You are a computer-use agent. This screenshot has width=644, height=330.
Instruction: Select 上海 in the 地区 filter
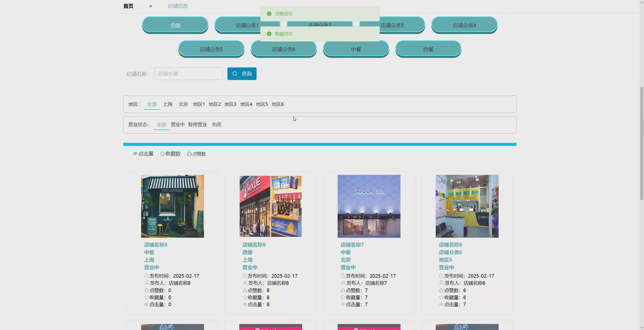(168, 104)
